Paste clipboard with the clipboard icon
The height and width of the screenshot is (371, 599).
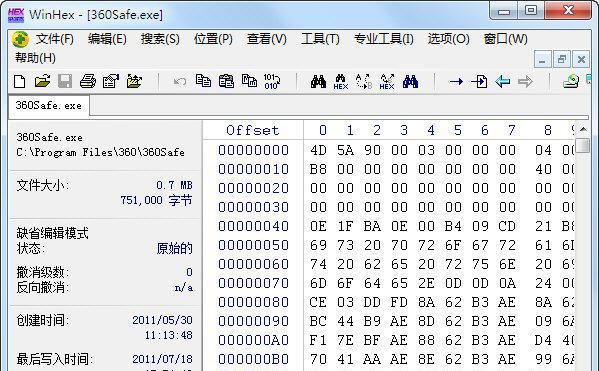click(x=226, y=81)
